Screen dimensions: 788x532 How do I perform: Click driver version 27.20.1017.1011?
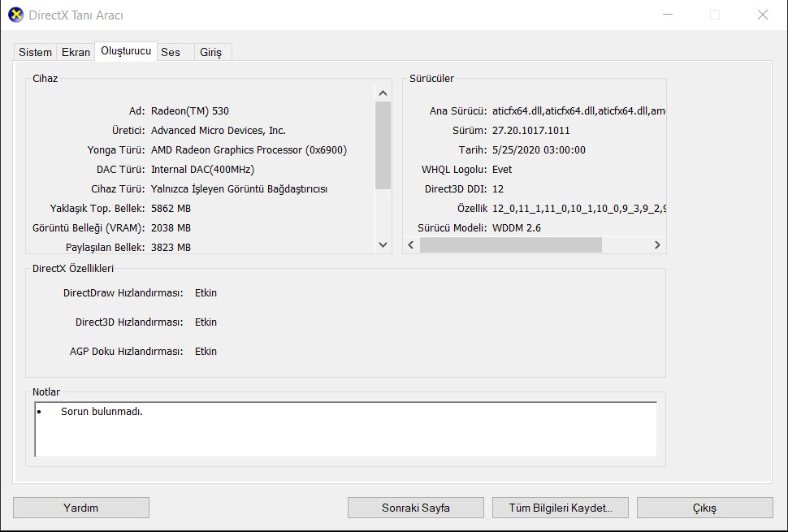531,131
